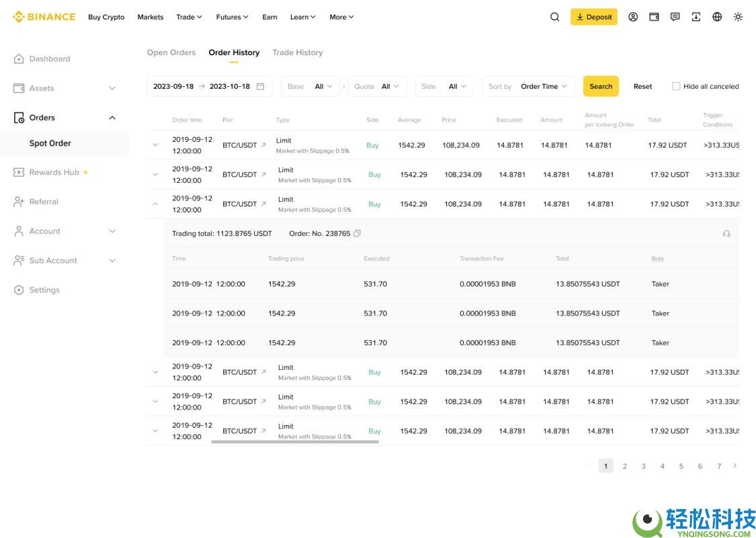
Task: Copy order number 238765
Action: 357,233
